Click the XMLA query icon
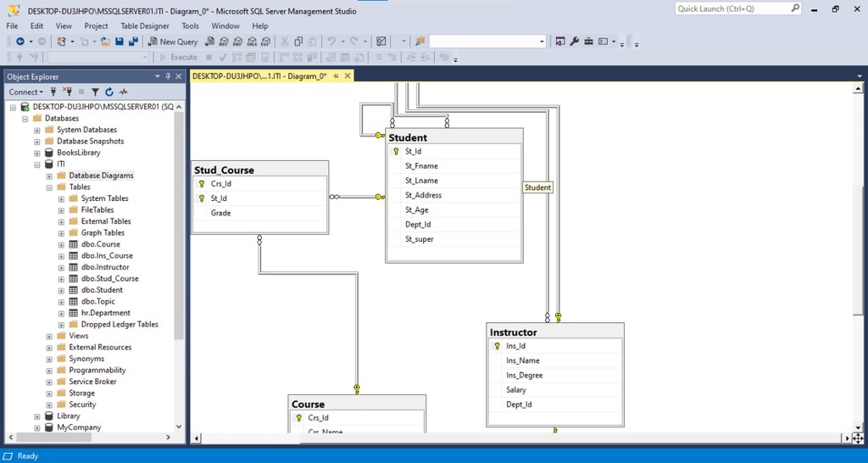Screen dimensions: 868x463 (252, 42)
